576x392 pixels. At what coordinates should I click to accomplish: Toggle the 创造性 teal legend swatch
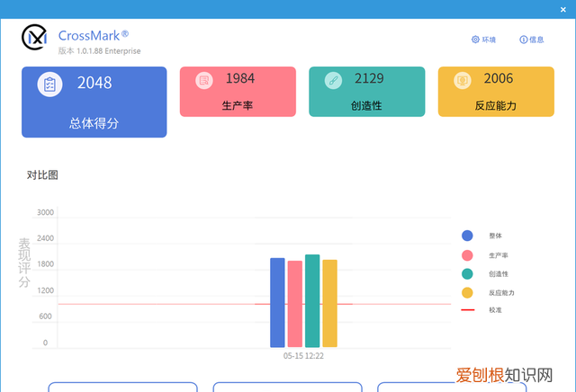point(467,274)
